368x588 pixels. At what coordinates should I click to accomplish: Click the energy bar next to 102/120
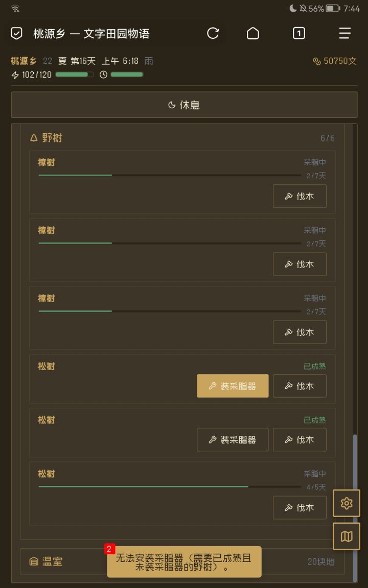(74, 75)
